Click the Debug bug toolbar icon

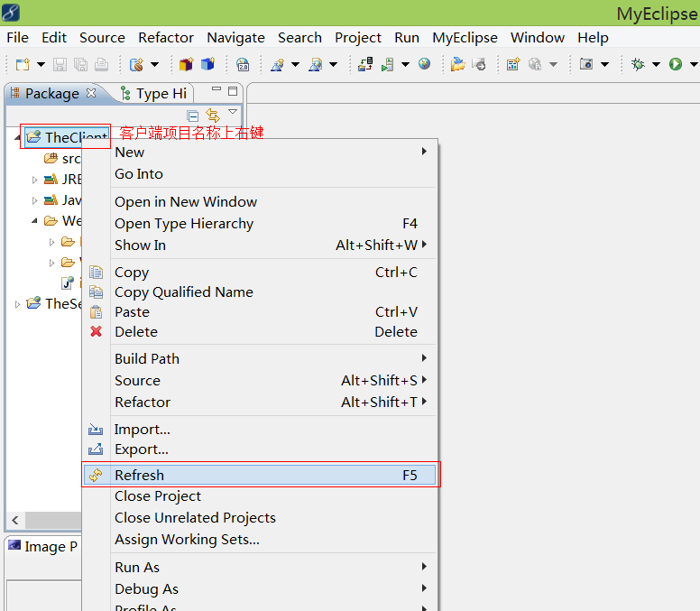coord(638,64)
